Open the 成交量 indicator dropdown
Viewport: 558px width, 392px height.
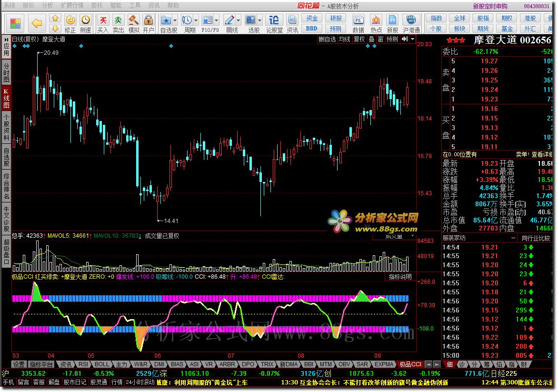click(412, 236)
